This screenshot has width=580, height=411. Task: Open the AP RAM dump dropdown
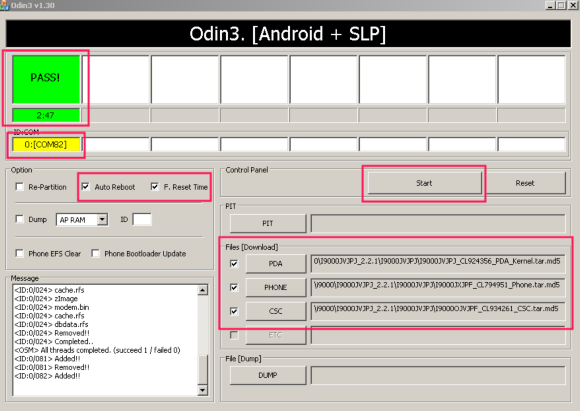(x=102, y=220)
